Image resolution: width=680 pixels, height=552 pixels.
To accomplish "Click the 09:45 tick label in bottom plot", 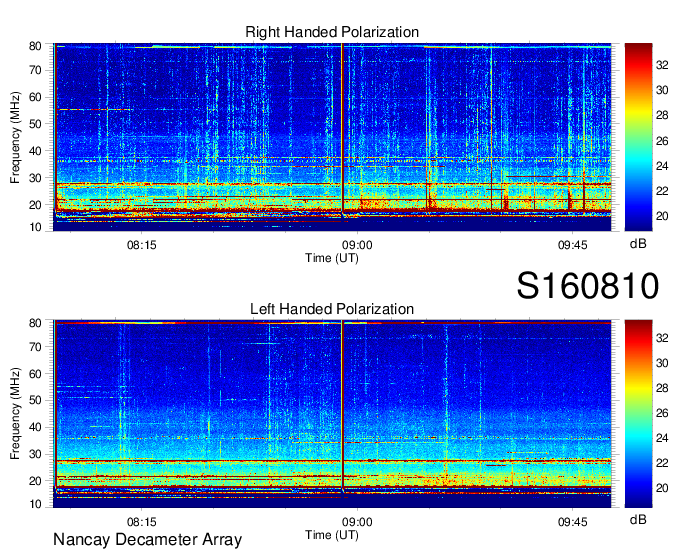I will click(572, 522).
